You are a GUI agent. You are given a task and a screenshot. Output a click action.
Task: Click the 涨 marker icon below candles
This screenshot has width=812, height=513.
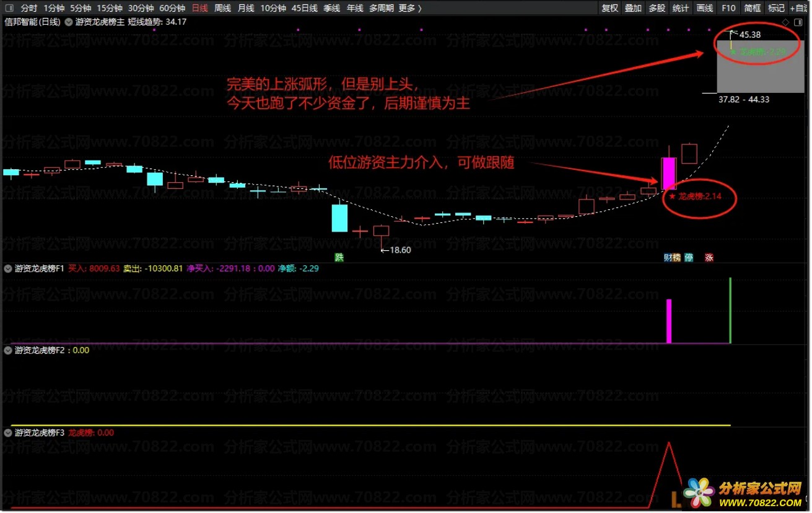click(709, 257)
